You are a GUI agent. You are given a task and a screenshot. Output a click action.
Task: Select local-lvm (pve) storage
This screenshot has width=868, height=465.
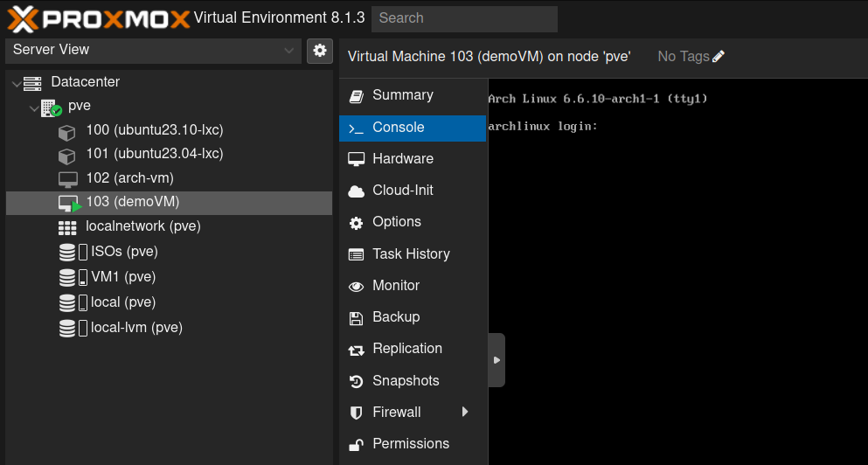136,328
